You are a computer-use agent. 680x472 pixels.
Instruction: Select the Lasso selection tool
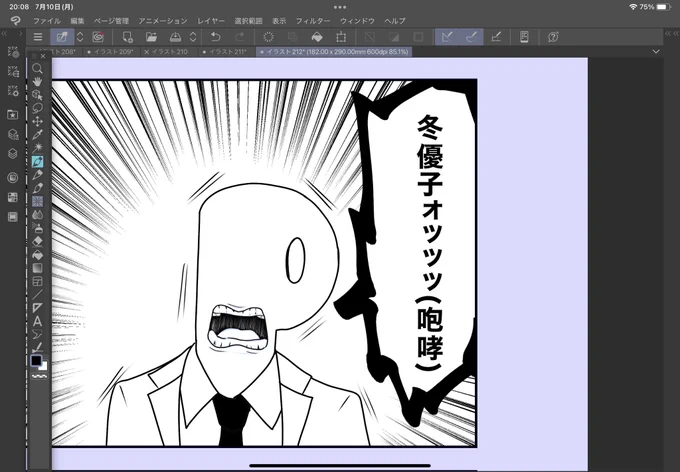(37, 108)
